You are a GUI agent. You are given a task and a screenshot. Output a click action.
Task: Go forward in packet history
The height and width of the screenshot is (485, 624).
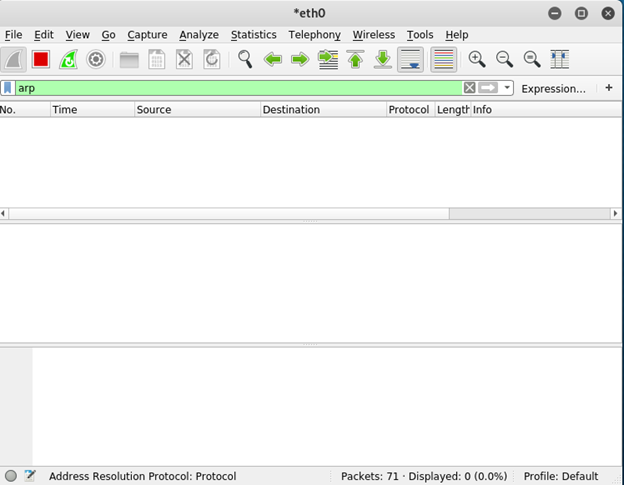pyautogui.click(x=300, y=60)
